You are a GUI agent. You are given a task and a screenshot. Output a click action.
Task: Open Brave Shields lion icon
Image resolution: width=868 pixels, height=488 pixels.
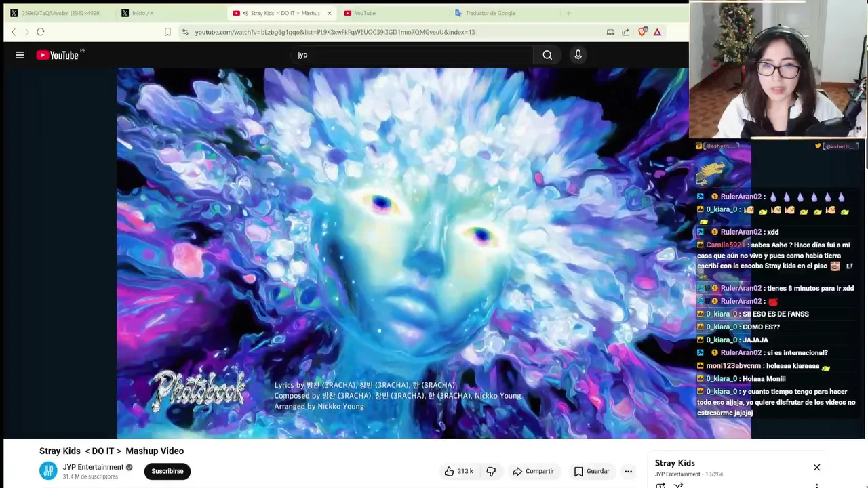[642, 31]
